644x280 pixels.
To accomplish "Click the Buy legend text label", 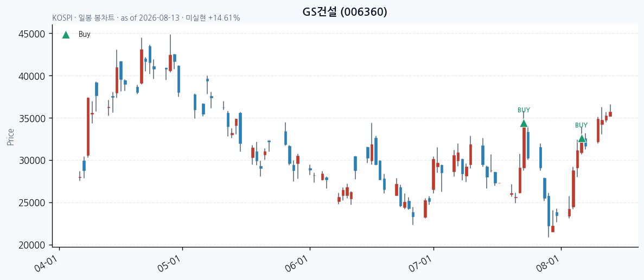I will click(x=84, y=35).
